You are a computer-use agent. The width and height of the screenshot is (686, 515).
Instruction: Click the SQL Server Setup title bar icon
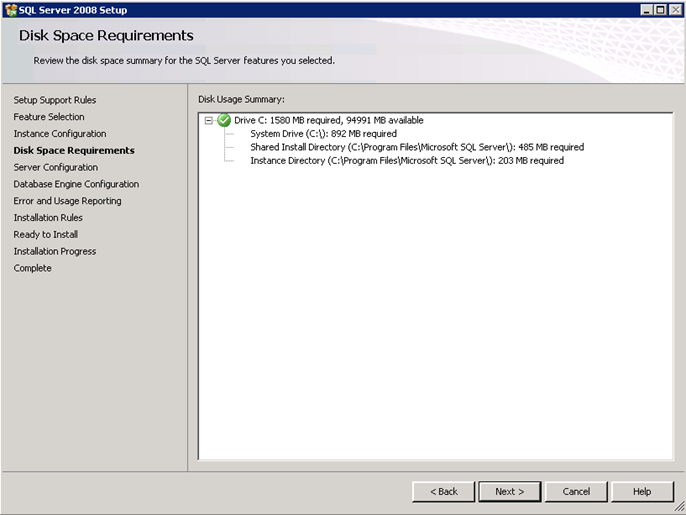[x=11, y=10]
